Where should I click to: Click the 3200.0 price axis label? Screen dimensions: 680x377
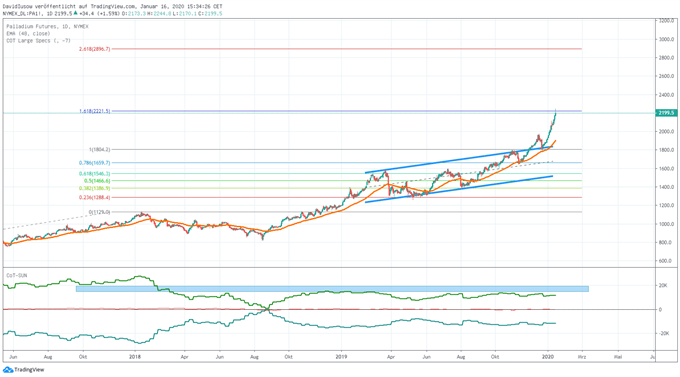pos(667,20)
